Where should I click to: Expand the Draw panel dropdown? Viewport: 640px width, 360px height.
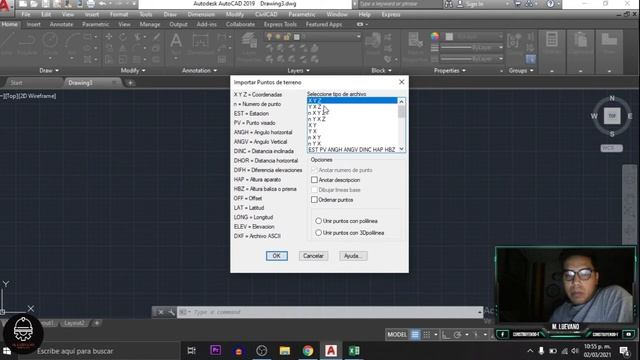point(49,70)
